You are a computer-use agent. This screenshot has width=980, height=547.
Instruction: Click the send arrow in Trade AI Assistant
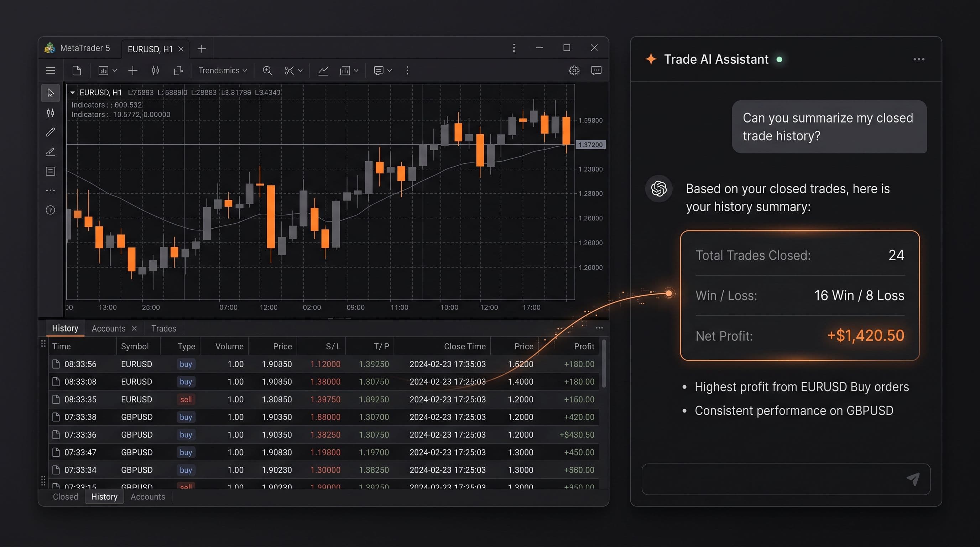tap(913, 479)
